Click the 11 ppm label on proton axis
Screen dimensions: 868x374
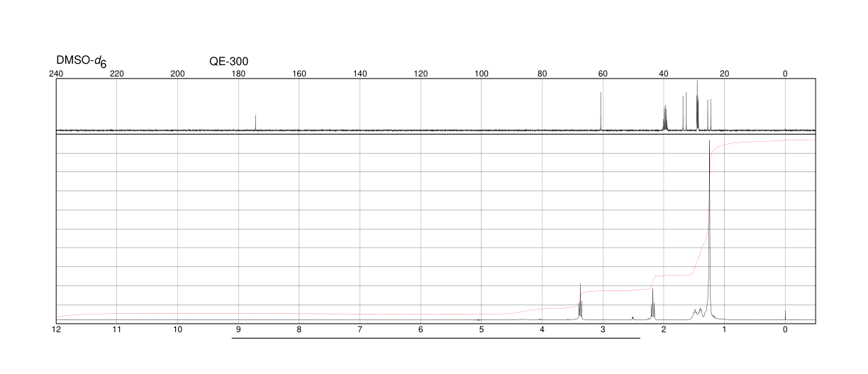(117, 329)
